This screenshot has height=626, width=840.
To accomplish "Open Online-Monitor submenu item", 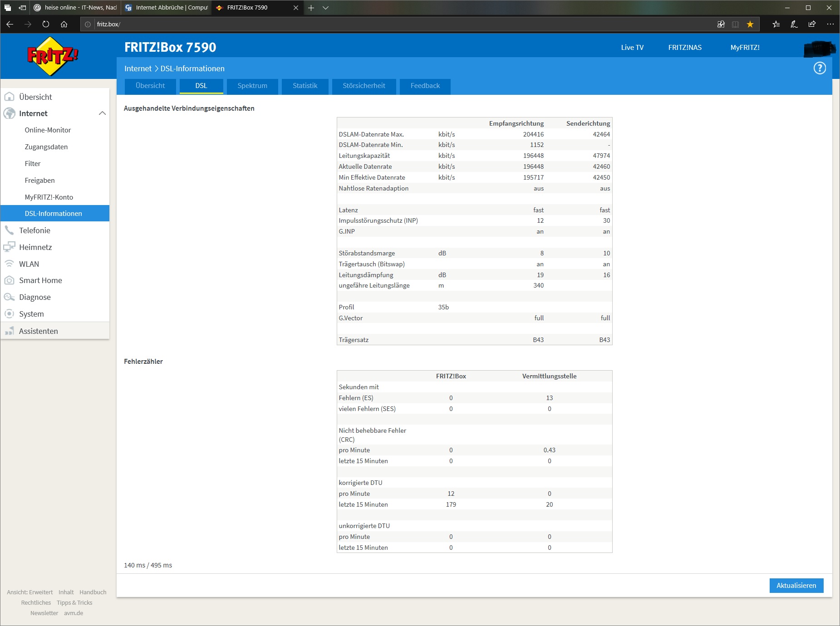I will tap(48, 130).
